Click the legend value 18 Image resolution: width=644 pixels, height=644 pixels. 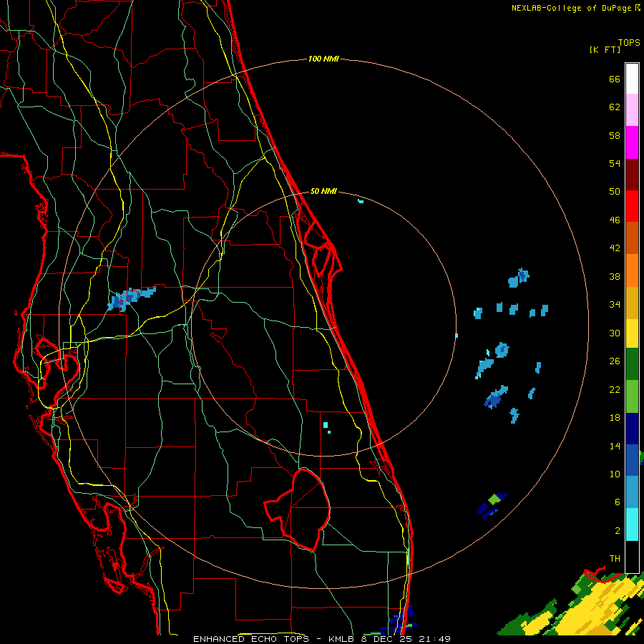click(x=615, y=418)
